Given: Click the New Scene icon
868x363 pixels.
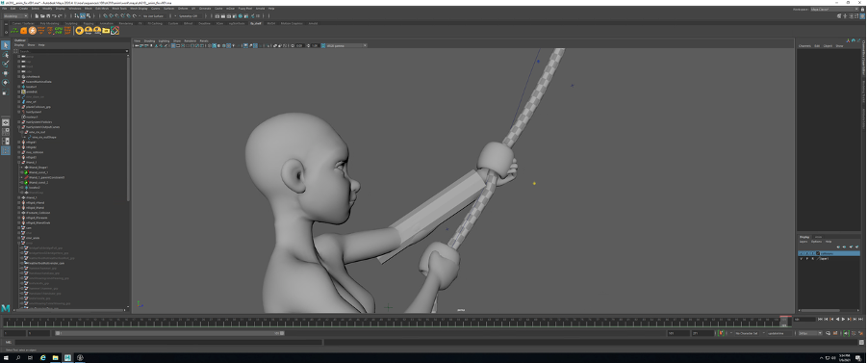Looking at the screenshot, I should [37, 16].
